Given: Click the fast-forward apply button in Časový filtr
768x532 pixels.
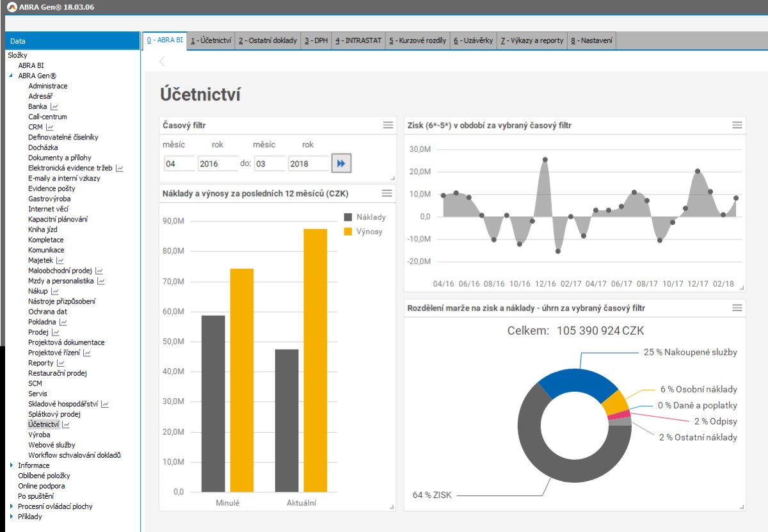Looking at the screenshot, I should (341, 164).
